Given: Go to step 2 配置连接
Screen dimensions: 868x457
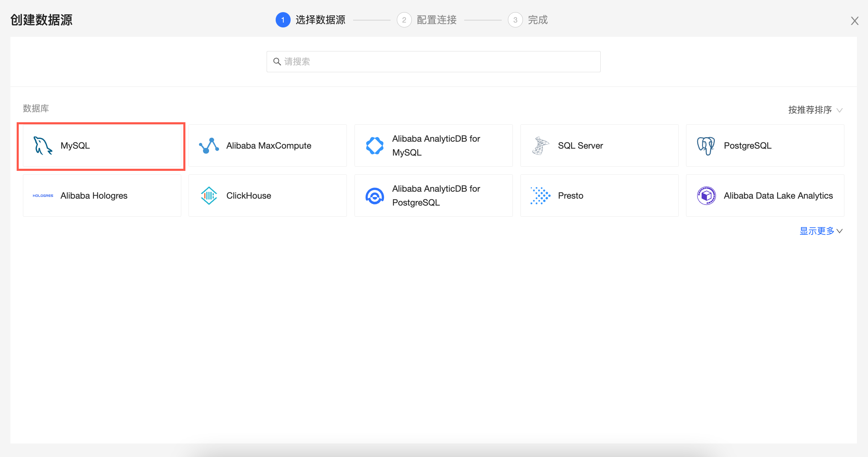Looking at the screenshot, I should point(427,20).
